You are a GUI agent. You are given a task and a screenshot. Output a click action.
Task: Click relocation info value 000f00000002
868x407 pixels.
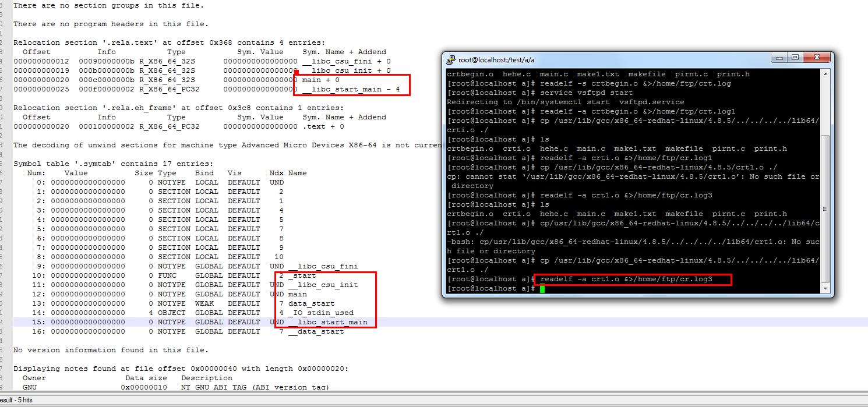tap(107, 89)
